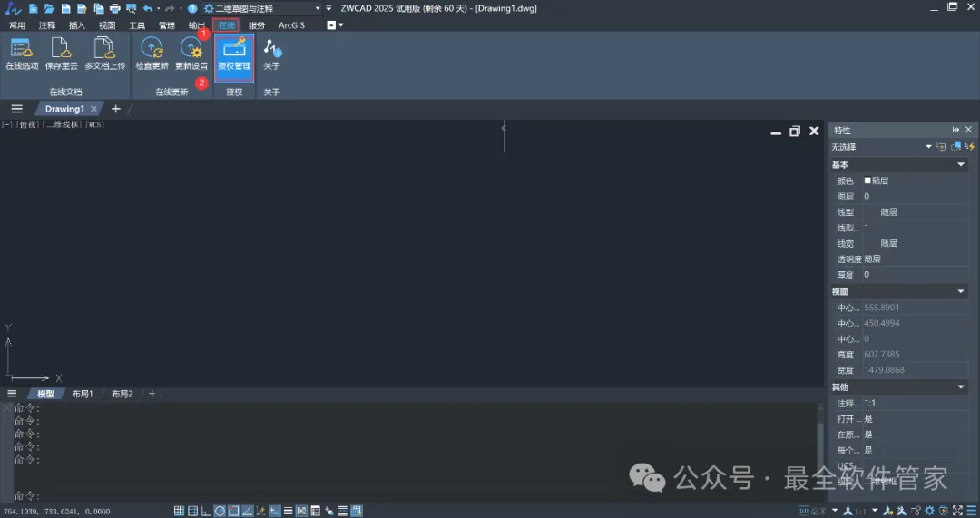
Task: Close the Drawing1 tab with its x
Action: (x=93, y=109)
